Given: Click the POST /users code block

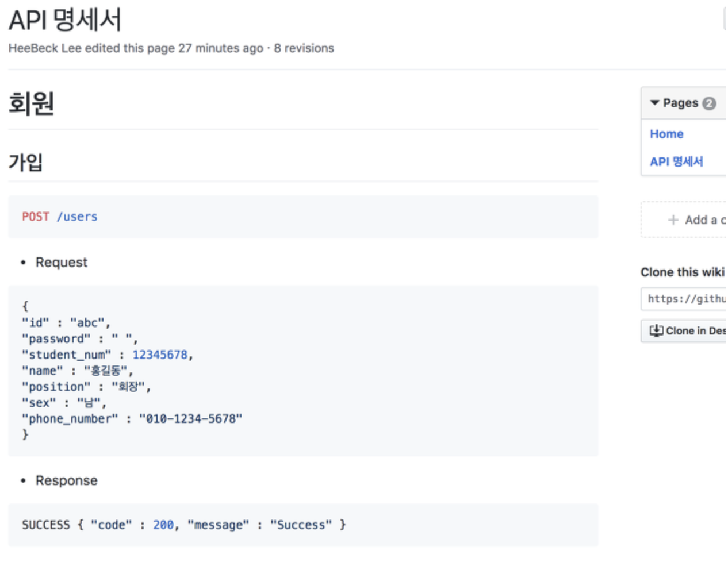Looking at the screenshot, I should (303, 217).
